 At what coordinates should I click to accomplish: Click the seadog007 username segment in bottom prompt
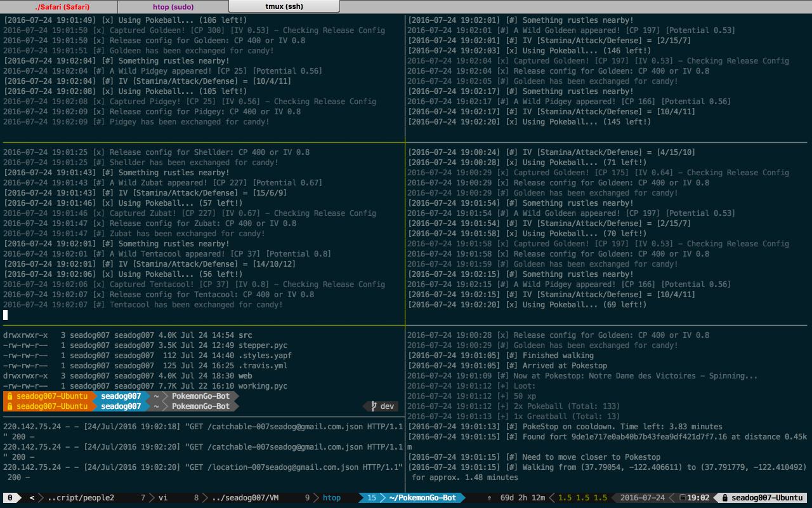click(121, 406)
